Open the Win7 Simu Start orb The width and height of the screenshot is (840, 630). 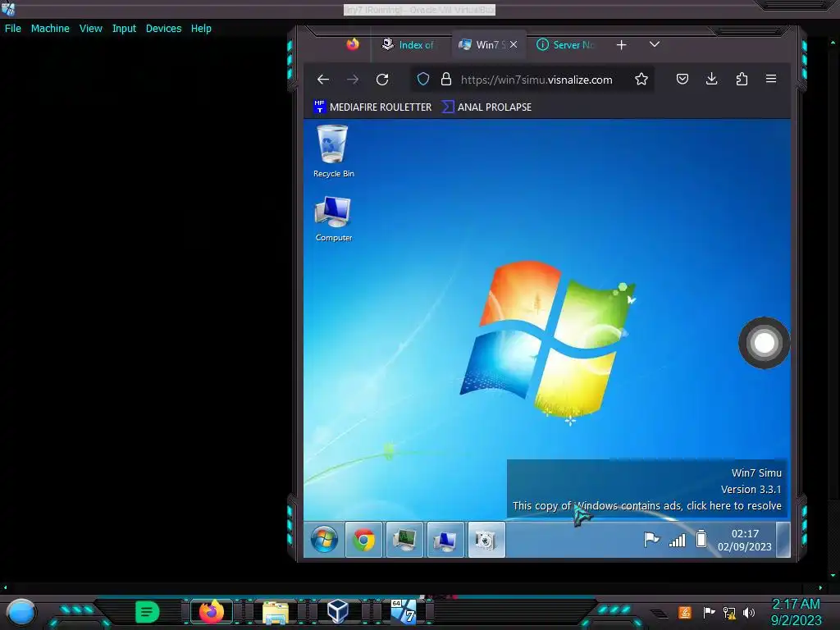coord(324,540)
